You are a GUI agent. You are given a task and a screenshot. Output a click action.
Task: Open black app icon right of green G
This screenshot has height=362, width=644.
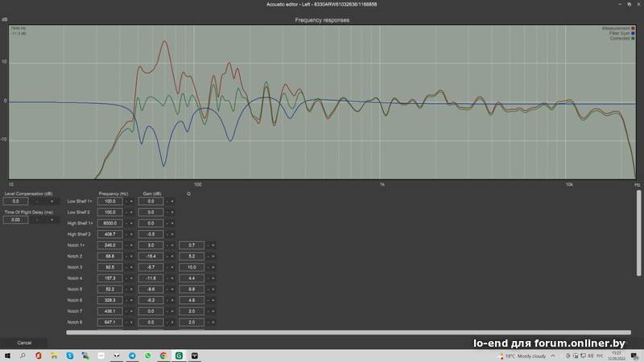(x=194, y=356)
